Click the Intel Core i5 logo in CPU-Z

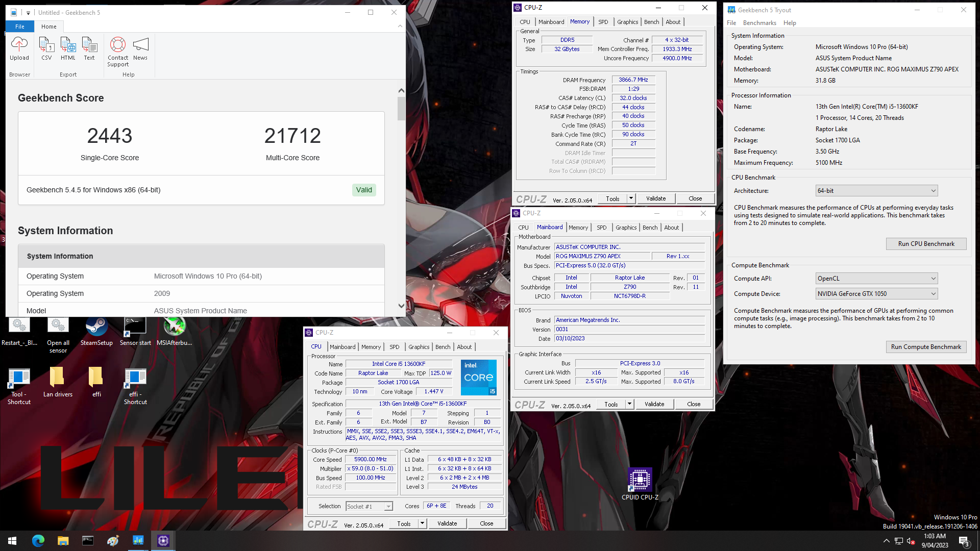[x=478, y=378]
